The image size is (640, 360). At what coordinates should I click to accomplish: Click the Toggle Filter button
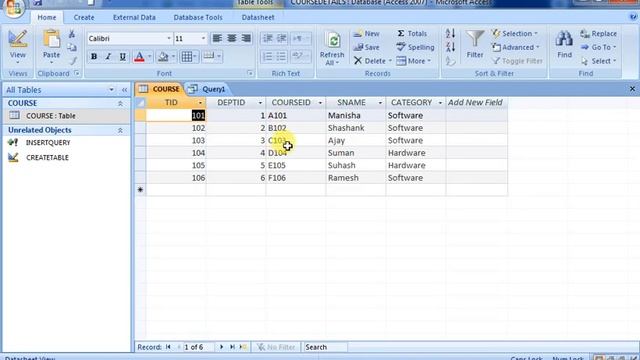[x=517, y=61]
